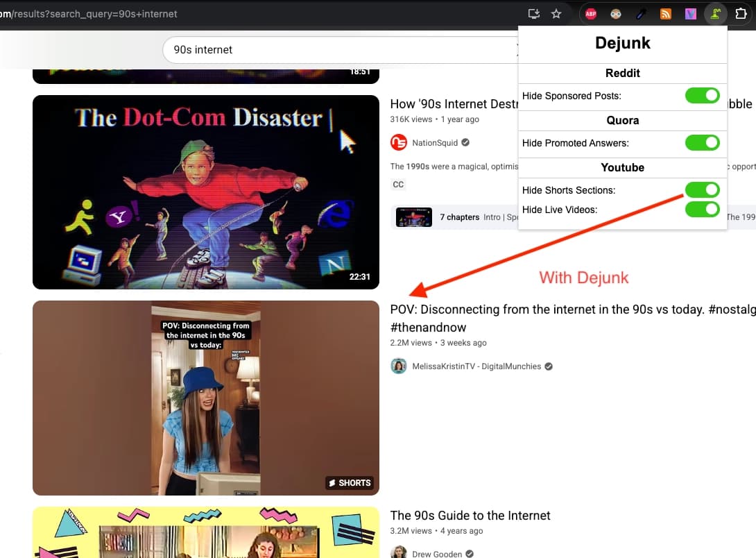Open the NationSquid channel link
The image size is (756, 558).
coord(436,142)
